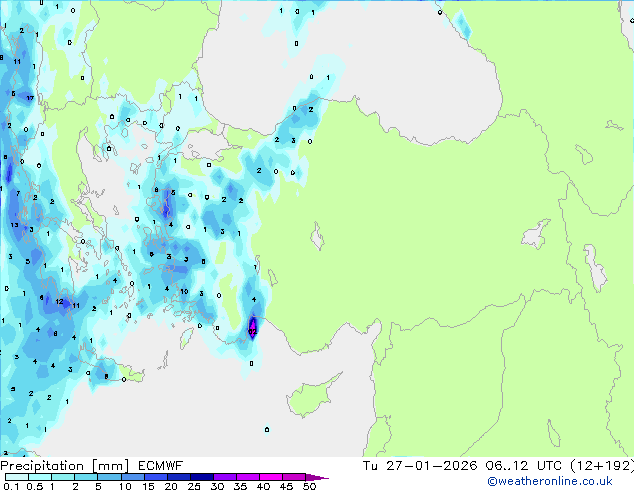Pick the 25–30 mm navy legend swatch
634x490 pixels.
tap(202, 477)
